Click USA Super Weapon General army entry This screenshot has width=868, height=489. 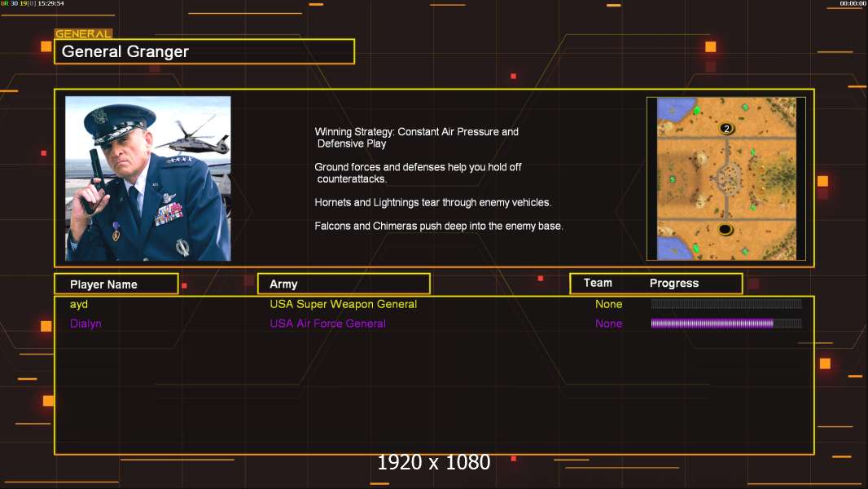point(344,304)
